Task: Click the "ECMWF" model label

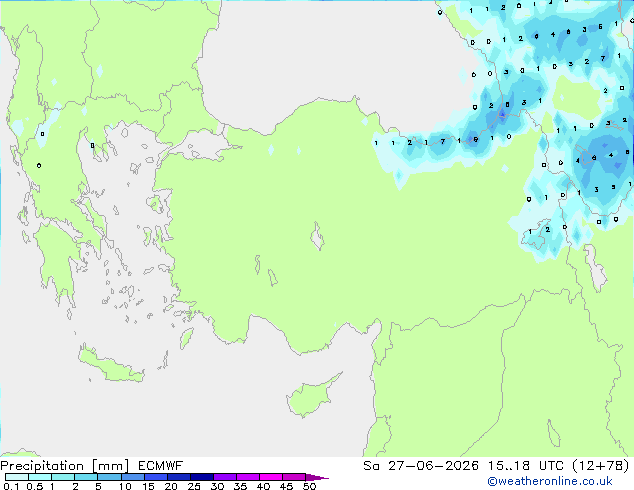Action: [161, 466]
